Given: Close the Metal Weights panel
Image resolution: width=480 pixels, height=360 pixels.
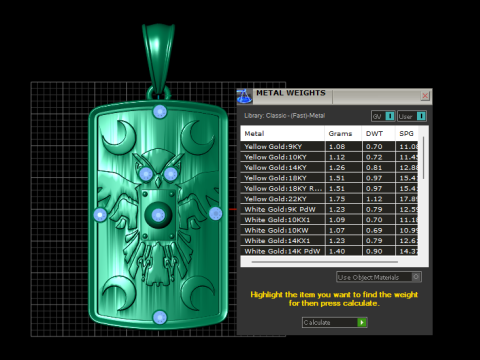Looking at the screenshot, I should click(x=425, y=96).
